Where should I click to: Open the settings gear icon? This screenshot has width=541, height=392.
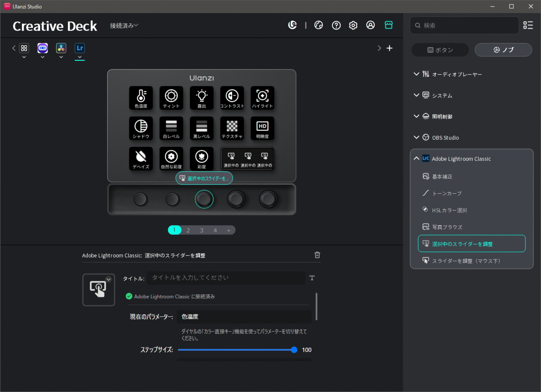point(353,25)
